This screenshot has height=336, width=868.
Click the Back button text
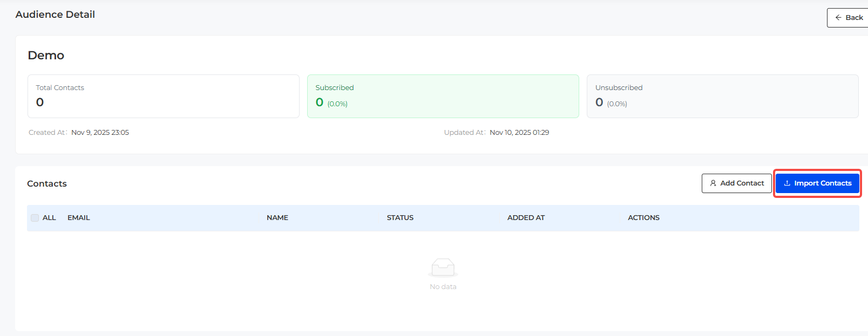[854, 18]
